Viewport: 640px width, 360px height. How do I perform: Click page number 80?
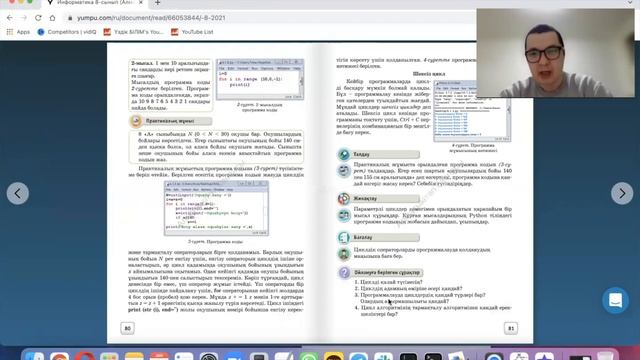pos(127,328)
